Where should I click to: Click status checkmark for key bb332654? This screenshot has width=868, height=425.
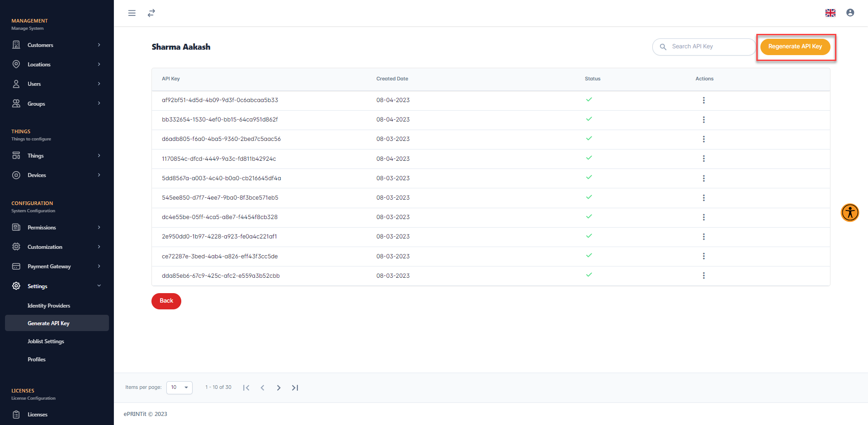(x=589, y=119)
